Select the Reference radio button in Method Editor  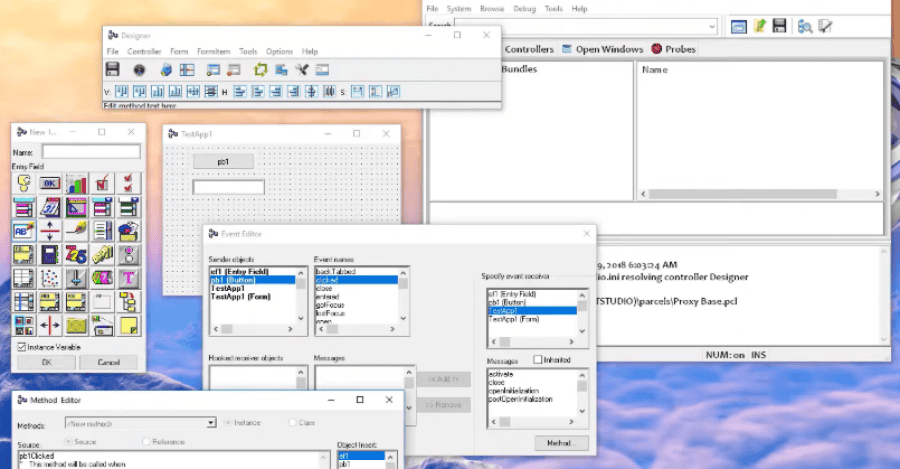146,441
